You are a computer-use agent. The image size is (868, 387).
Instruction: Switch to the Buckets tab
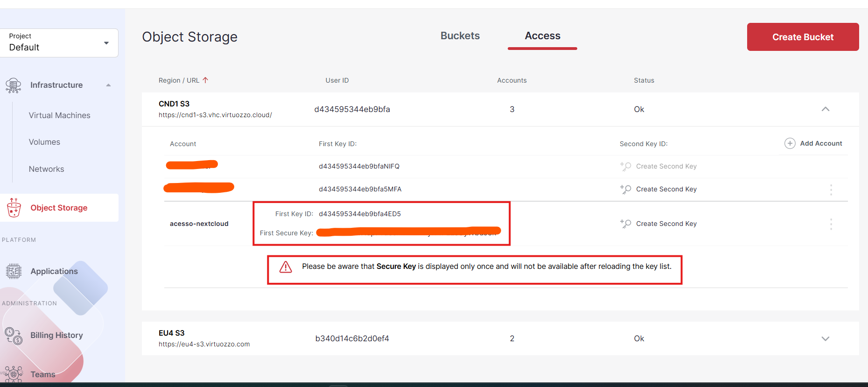coord(460,36)
